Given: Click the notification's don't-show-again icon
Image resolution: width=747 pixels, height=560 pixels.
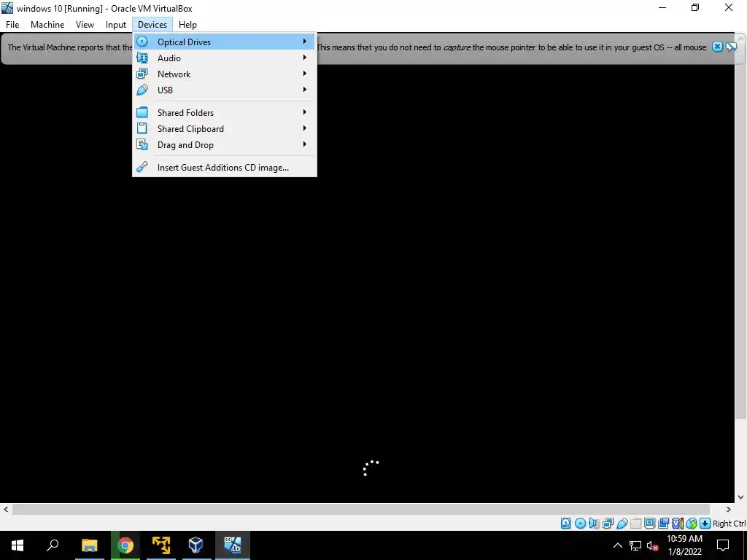Looking at the screenshot, I should [x=731, y=47].
